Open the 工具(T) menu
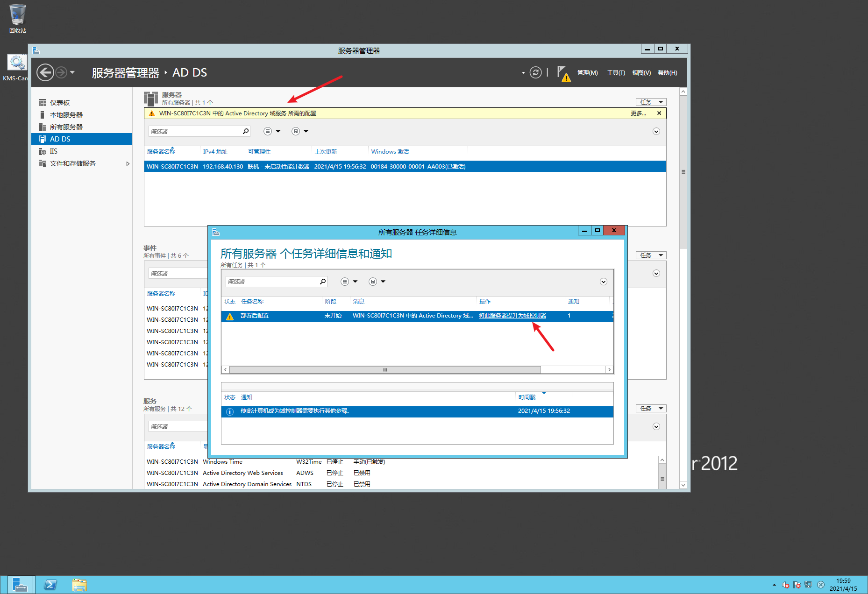This screenshot has height=594, width=868. click(x=616, y=73)
